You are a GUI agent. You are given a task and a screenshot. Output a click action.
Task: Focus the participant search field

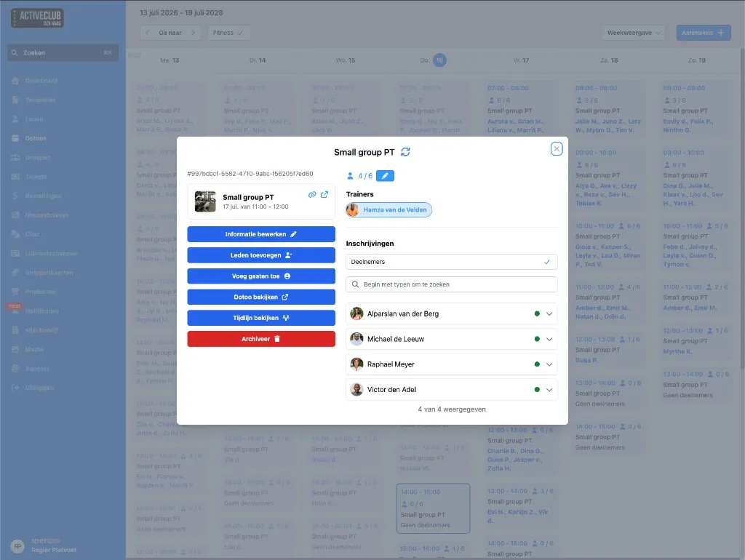[x=451, y=284]
